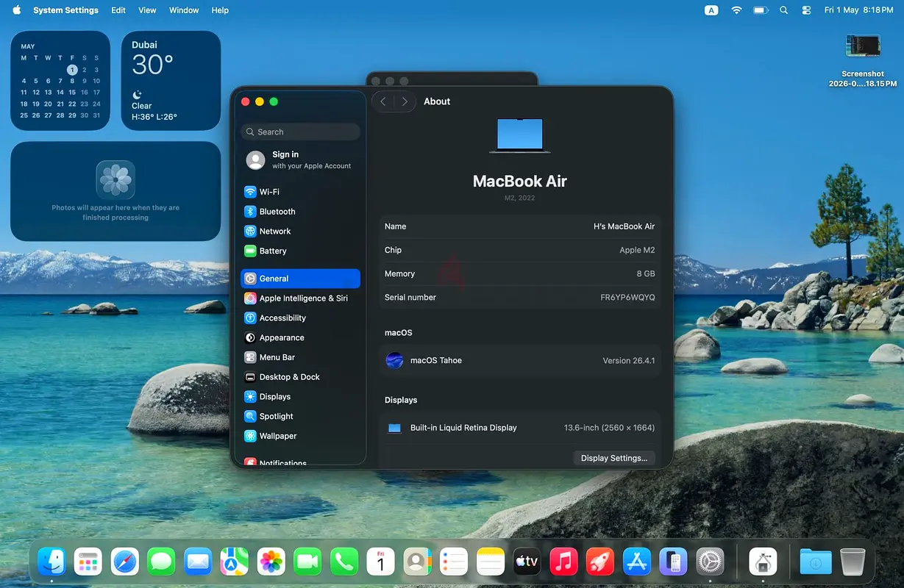Select Desktop & Dock in the sidebar
The height and width of the screenshot is (588, 904).
click(300, 377)
